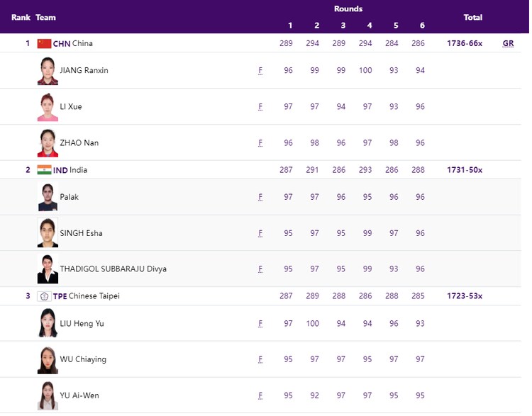The height and width of the screenshot is (416, 532).
Task: Click the THADIGOL SUBBARAJU Divya name
Action: coord(113,269)
